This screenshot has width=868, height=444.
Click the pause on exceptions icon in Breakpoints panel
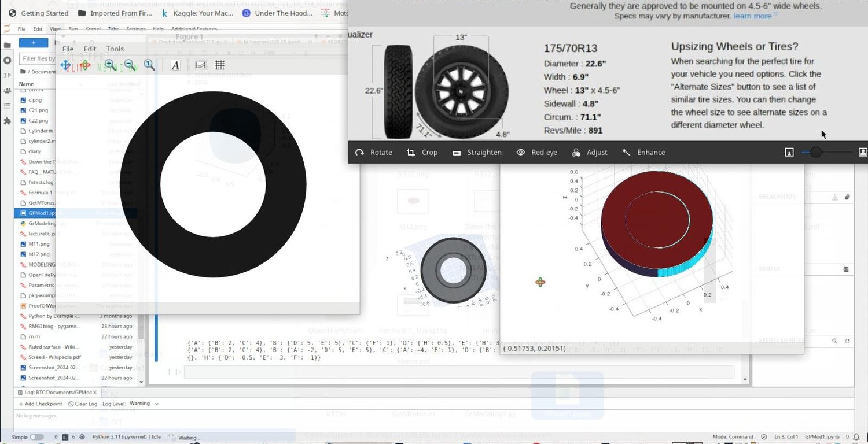(834, 197)
